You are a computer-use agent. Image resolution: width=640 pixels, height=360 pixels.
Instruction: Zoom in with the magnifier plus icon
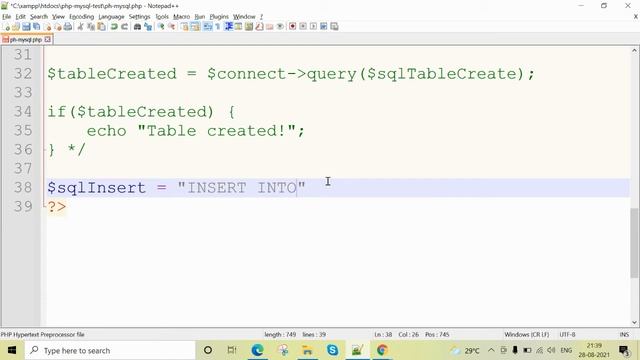coord(161,27)
